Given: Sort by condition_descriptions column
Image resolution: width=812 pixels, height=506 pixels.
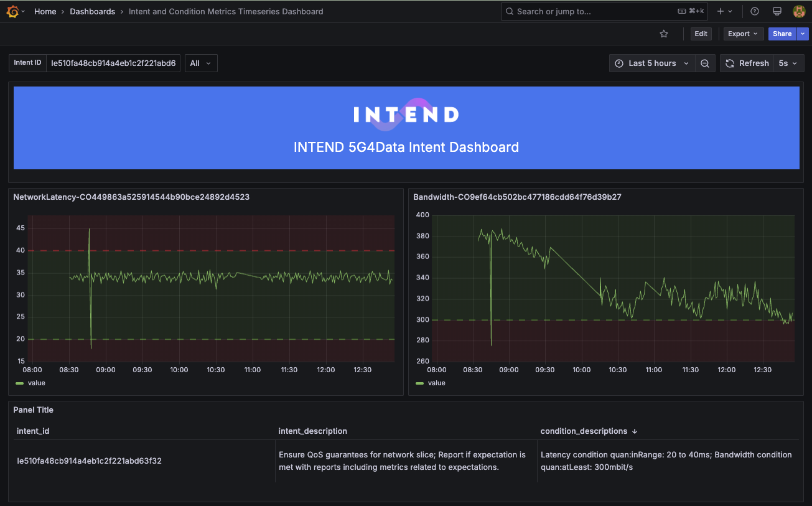Looking at the screenshot, I should click(584, 431).
